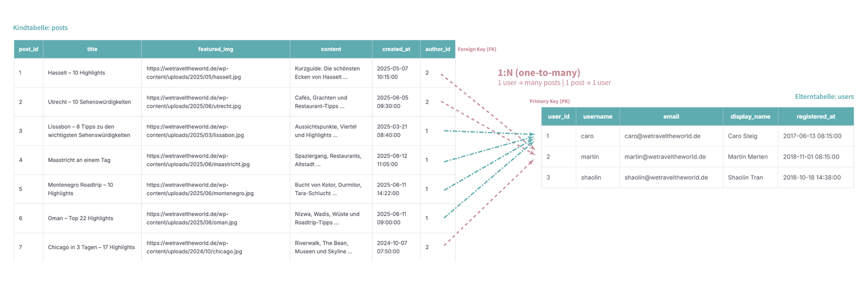Click the caro@wetraveltheworld.de email cell

click(x=663, y=136)
